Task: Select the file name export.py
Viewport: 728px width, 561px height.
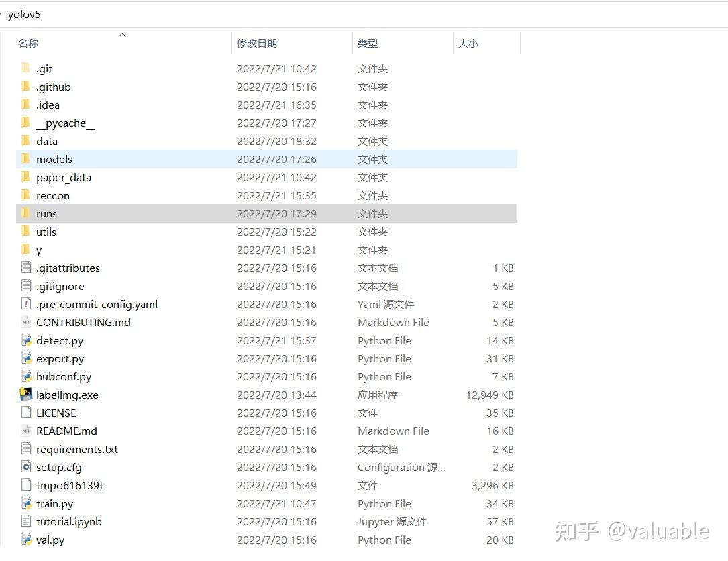Action: [60, 358]
